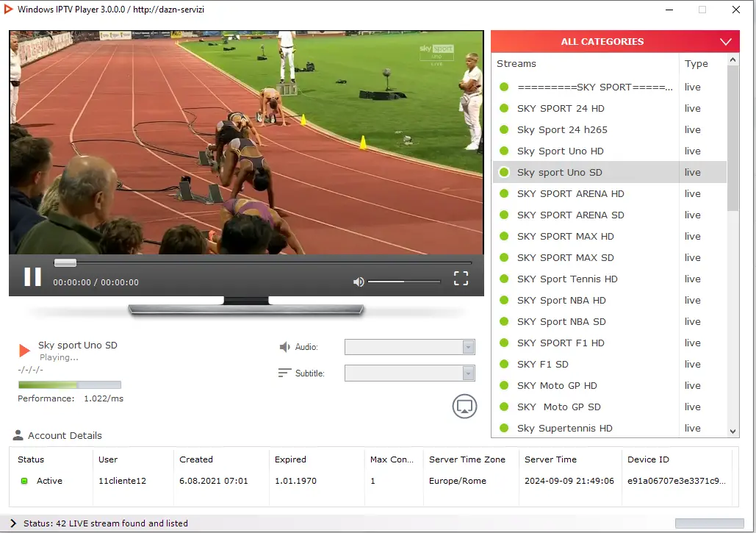
Task: Click green dot beside Sky Sport Uno HD
Action: (x=504, y=151)
